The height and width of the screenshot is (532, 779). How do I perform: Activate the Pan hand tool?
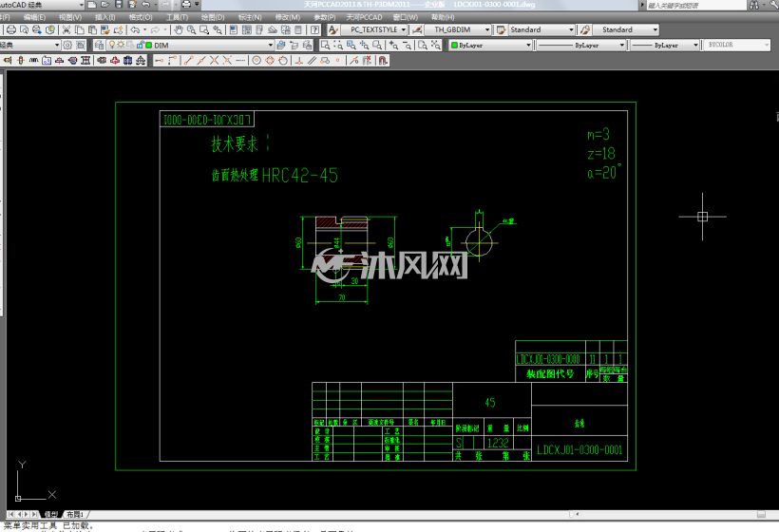(x=179, y=29)
